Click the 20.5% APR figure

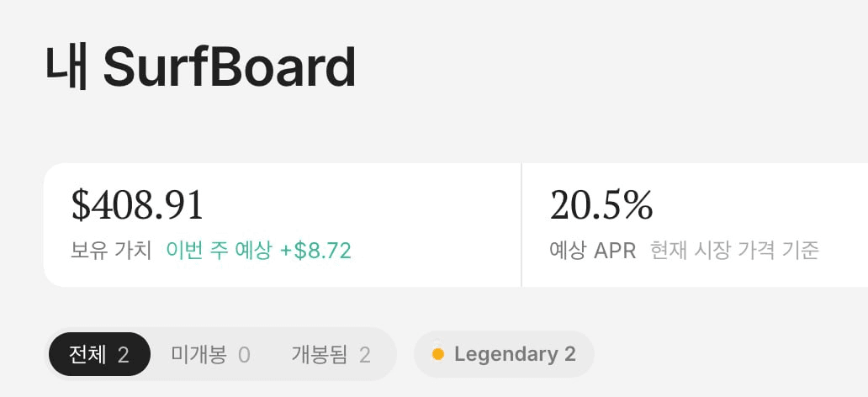coord(601,205)
